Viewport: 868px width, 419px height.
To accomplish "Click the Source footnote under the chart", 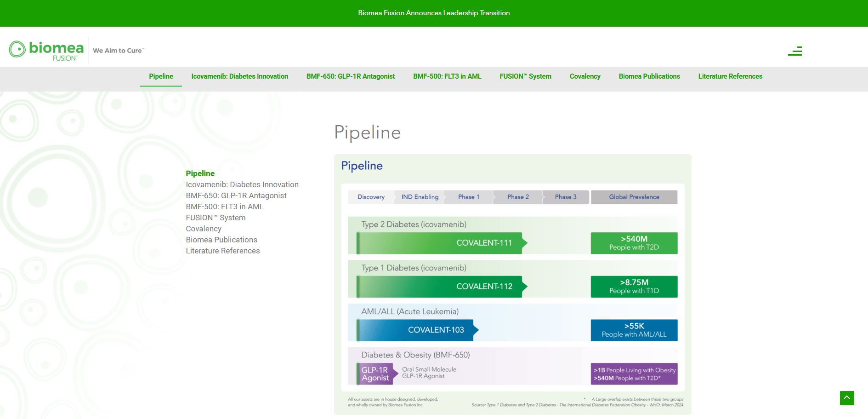I will click(577, 405).
